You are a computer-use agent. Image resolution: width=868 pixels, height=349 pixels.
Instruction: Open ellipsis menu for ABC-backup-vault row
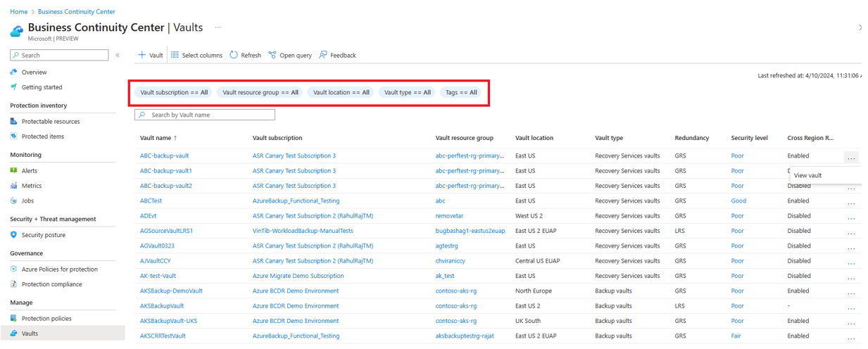coord(851,158)
